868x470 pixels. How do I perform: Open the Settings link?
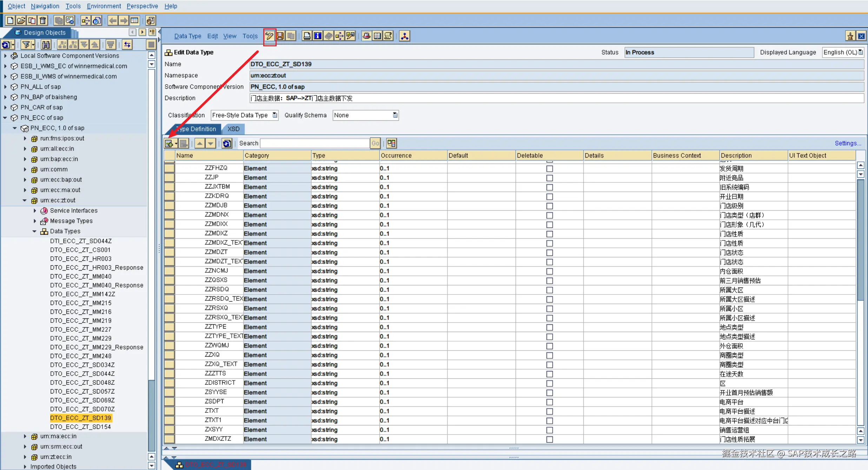[847, 143]
